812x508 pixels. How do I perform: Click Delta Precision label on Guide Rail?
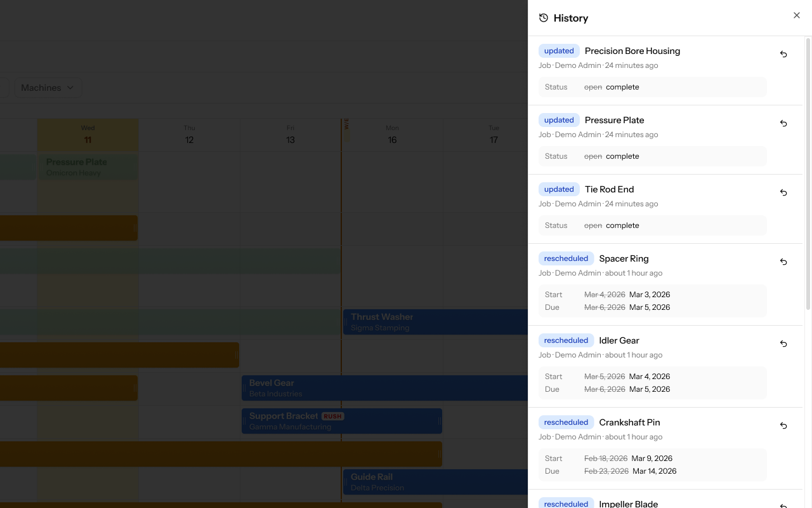(x=377, y=488)
